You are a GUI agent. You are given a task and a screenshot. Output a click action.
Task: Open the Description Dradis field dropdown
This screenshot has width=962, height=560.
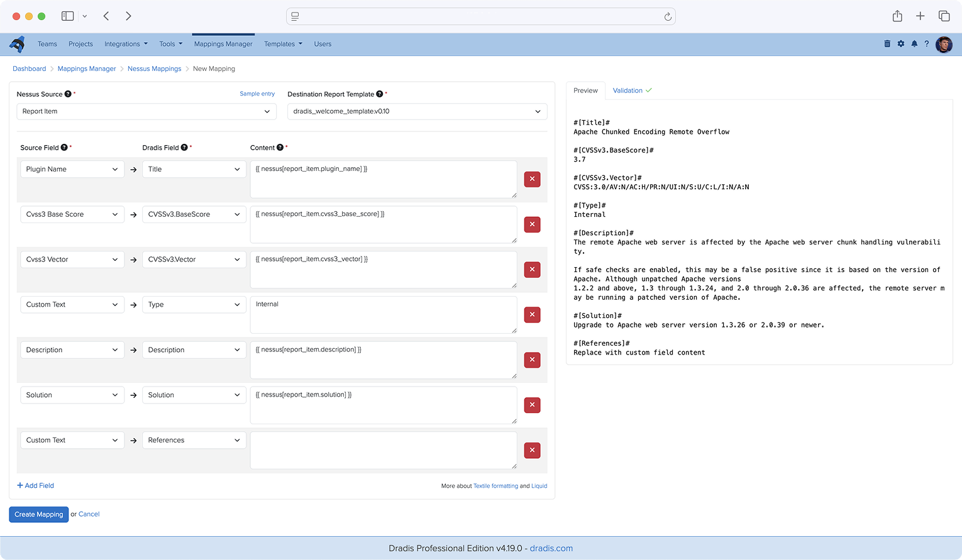[x=194, y=350]
